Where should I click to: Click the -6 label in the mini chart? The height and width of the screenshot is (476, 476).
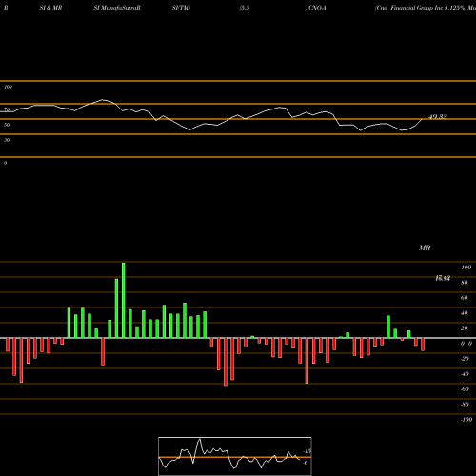[x=306, y=463]
